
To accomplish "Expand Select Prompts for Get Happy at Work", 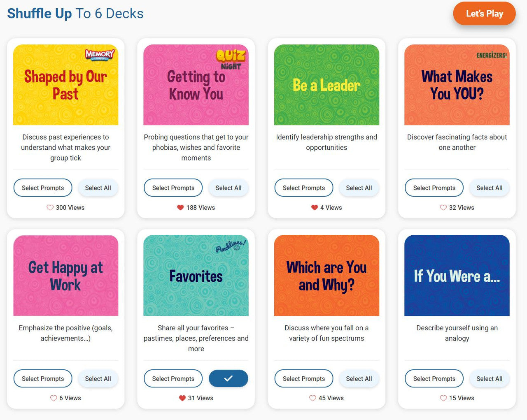I will [43, 378].
